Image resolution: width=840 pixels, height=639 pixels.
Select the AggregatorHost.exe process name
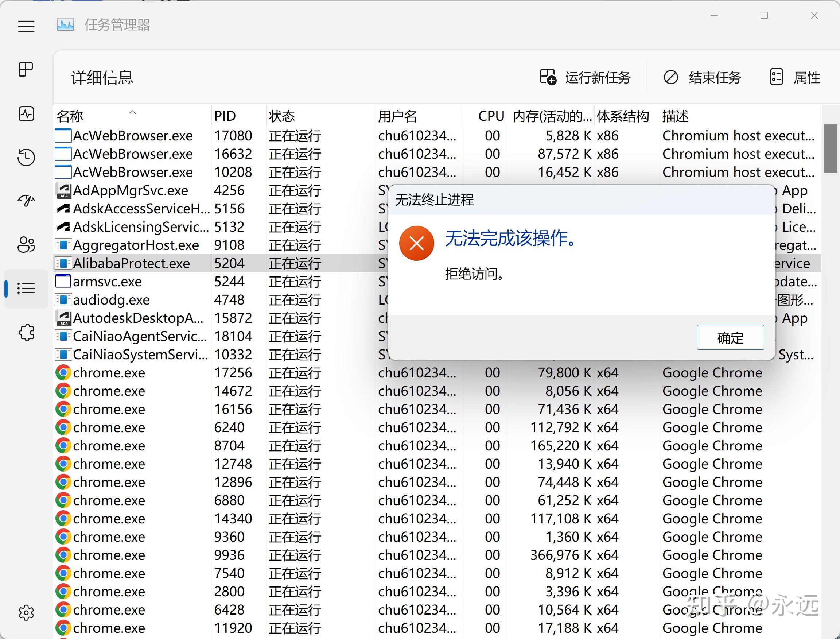tap(136, 245)
